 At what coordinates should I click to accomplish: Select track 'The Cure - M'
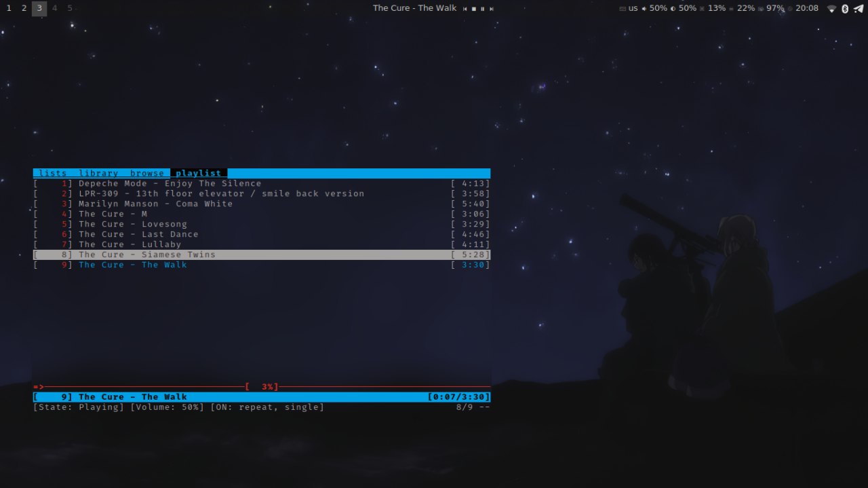coord(261,214)
